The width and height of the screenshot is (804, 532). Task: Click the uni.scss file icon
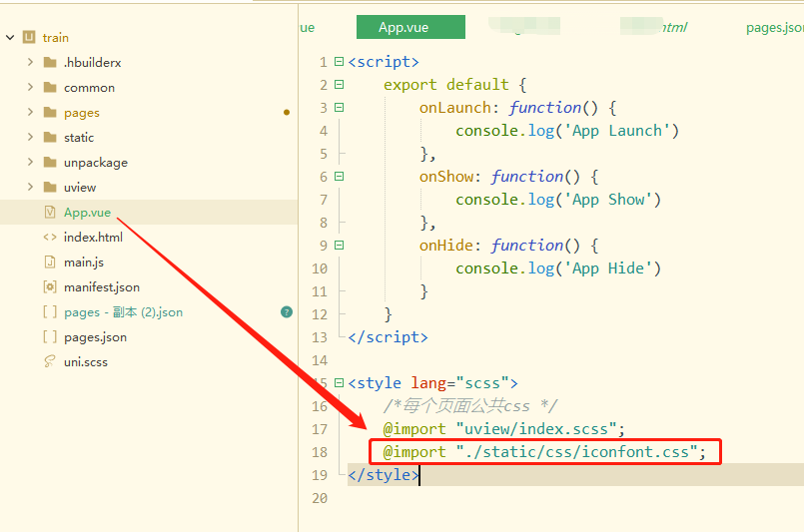(x=50, y=362)
